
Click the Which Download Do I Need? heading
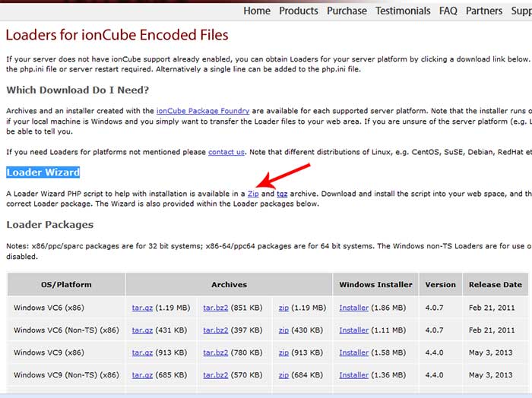pyautogui.click(x=78, y=90)
